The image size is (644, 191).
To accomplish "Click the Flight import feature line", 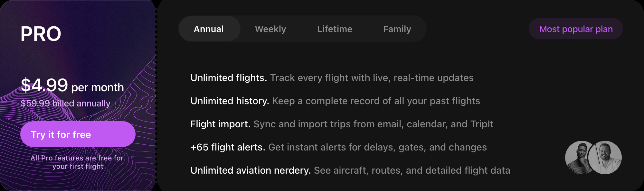I will click(342, 124).
